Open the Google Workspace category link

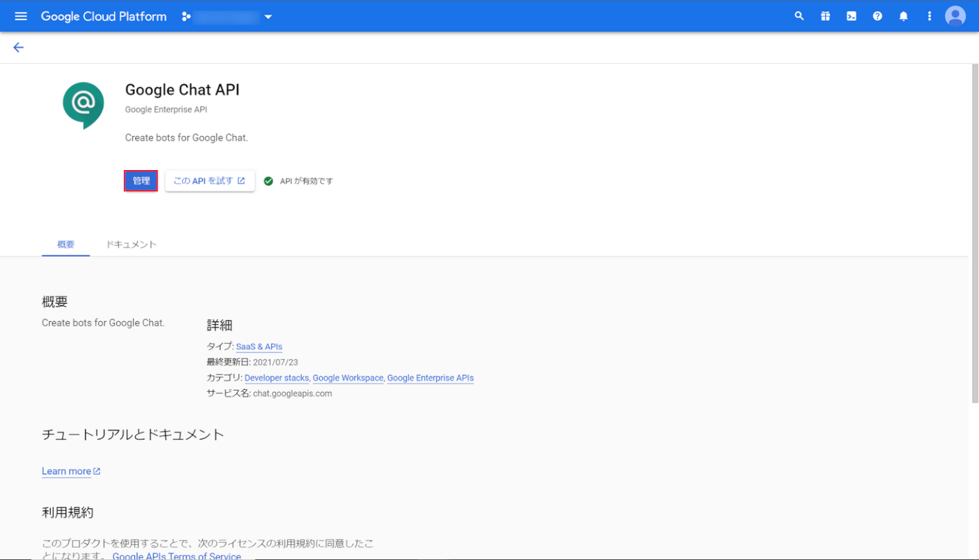point(348,378)
